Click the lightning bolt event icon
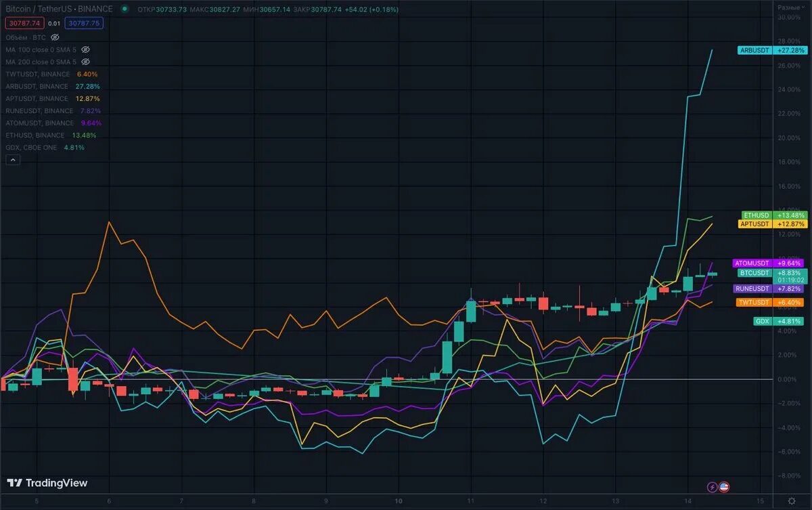The width and height of the screenshot is (812, 510). click(x=712, y=487)
